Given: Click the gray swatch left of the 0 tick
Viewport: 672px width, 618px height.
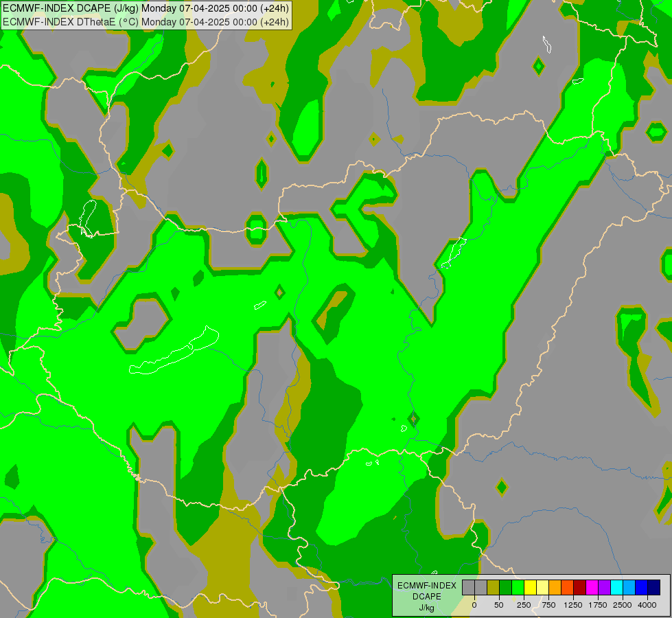Looking at the screenshot, I should click(x=468, y=587).
